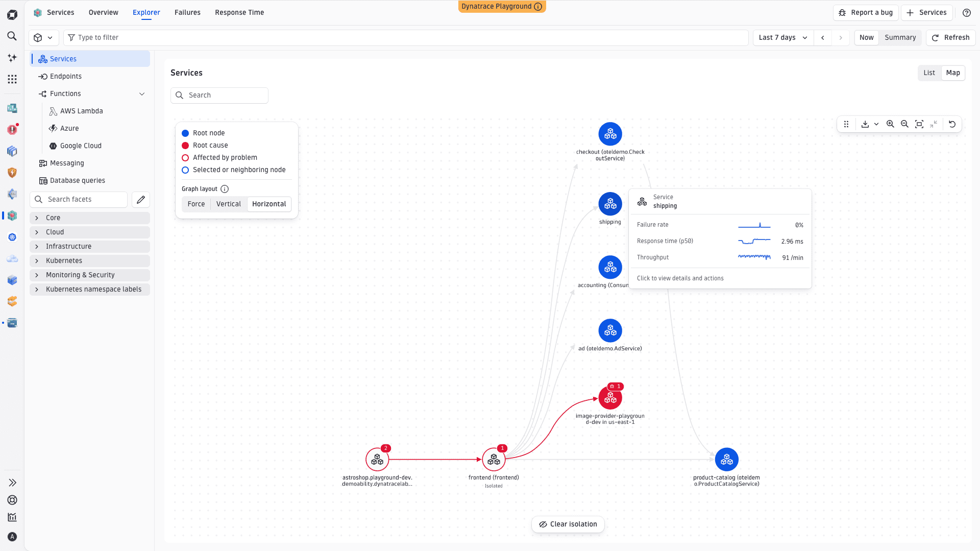
Task: Select the product-catalog service node
Action: click(726, 460)
